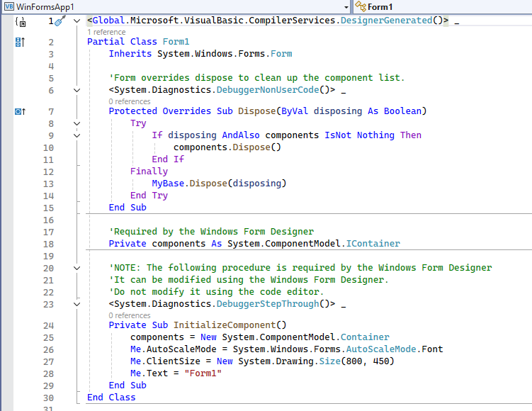Click InitializeComponent method name on line 24
This screenshot has height=411, width=532.
pos(225,325)
